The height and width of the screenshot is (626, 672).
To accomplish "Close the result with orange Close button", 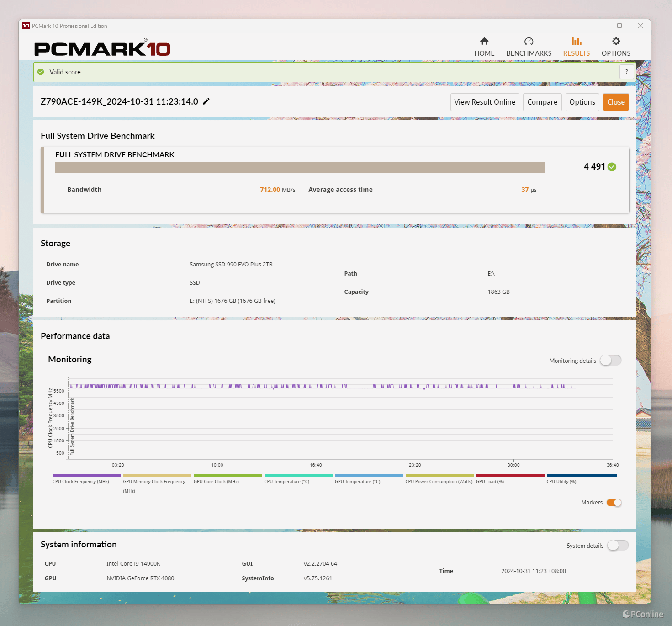I will 616,102.
